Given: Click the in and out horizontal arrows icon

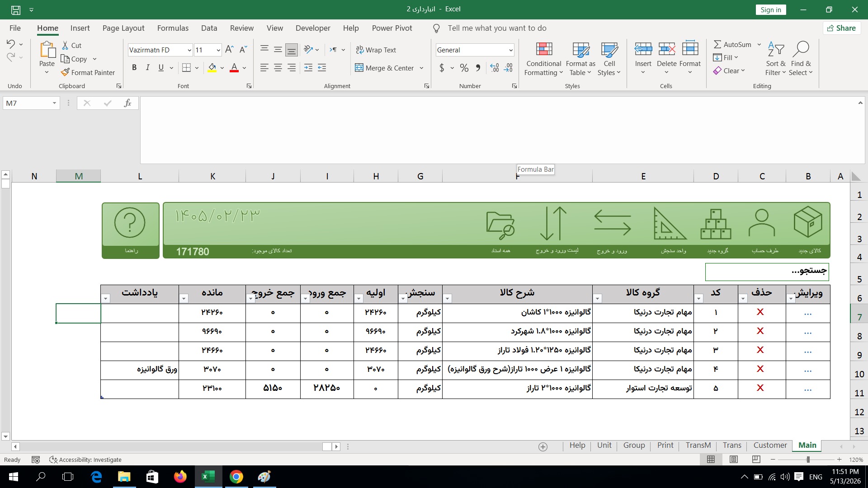Looking at the screenshot, I should point(613,222).
